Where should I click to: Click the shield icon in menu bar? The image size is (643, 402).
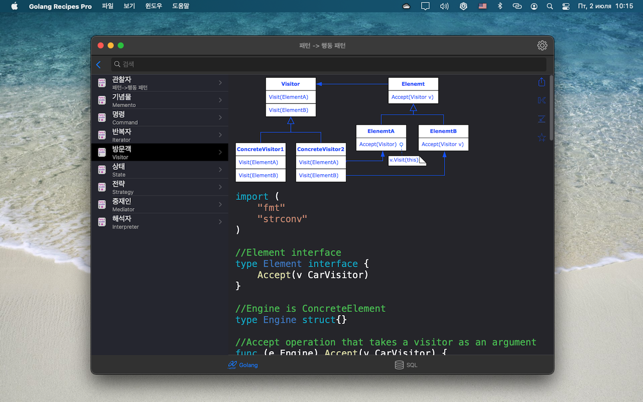pos(463,6)
